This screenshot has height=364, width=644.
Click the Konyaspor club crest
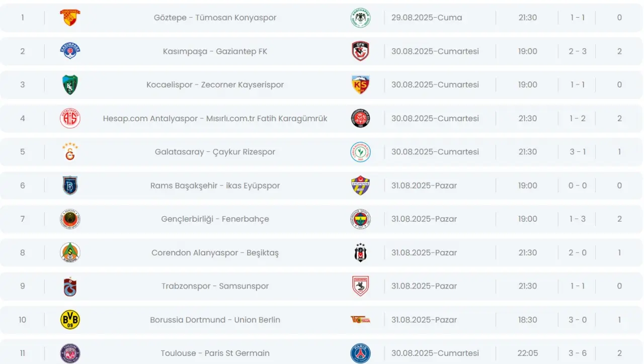[360, 18]
